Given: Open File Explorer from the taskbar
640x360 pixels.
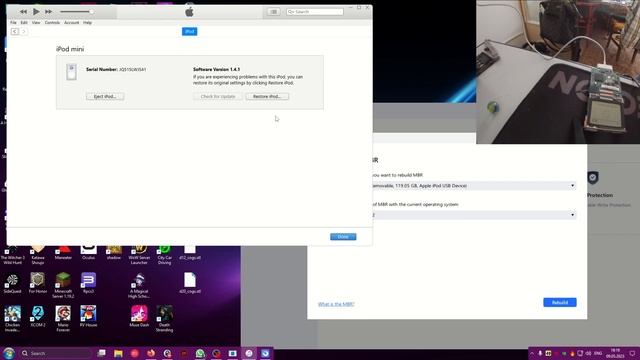Looking at the screenshot, I should click(x=118, y=353).
